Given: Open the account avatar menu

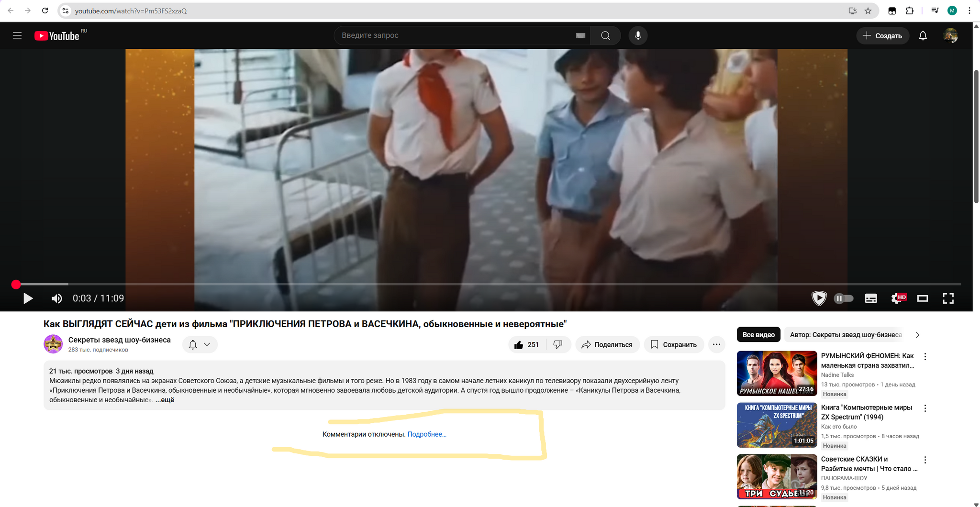Looking at the screenshot, I should (950, 35).
